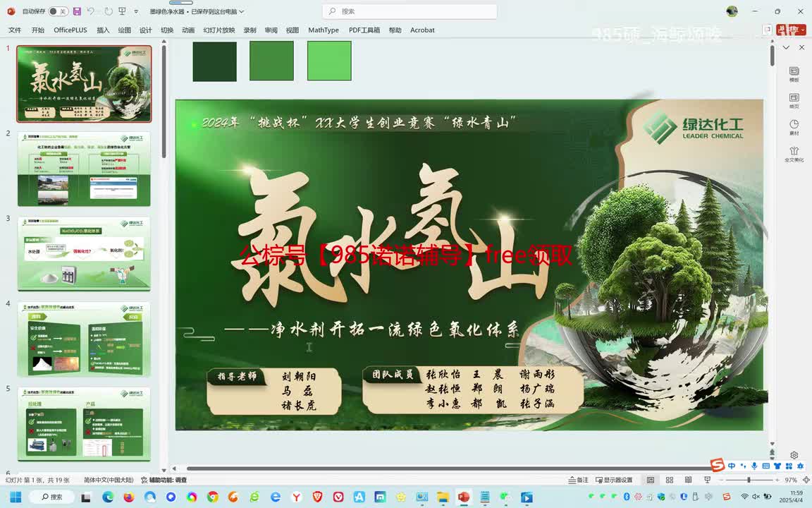Switch to the 插入 tab
The image size is (812, 508).
point(103,30)
